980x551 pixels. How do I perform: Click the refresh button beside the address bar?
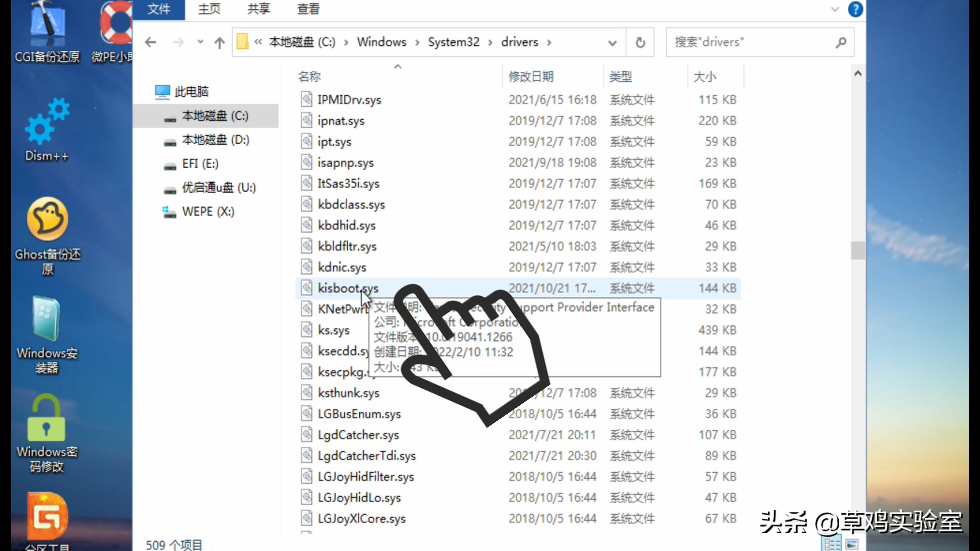pyautogui.click(x=640, y=42)
